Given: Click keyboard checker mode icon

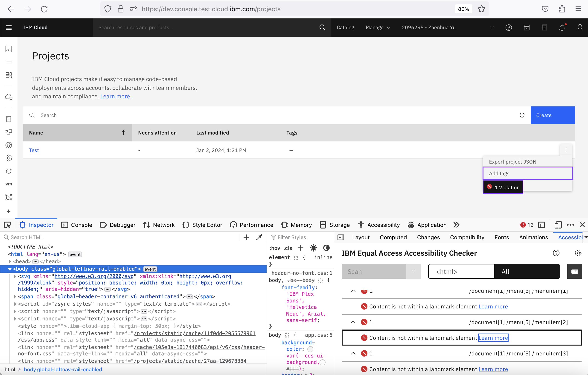Looking at the screenshot, I should 574,271.
